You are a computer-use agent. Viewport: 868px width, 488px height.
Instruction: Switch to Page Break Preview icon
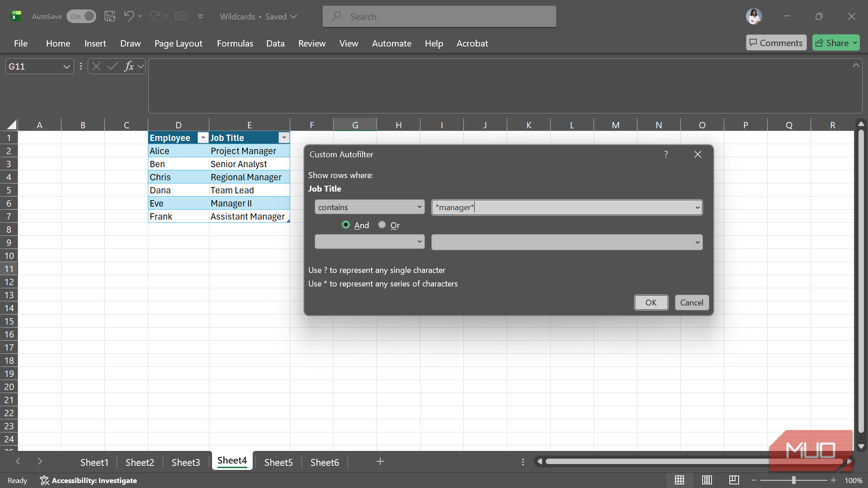(734, 480)
